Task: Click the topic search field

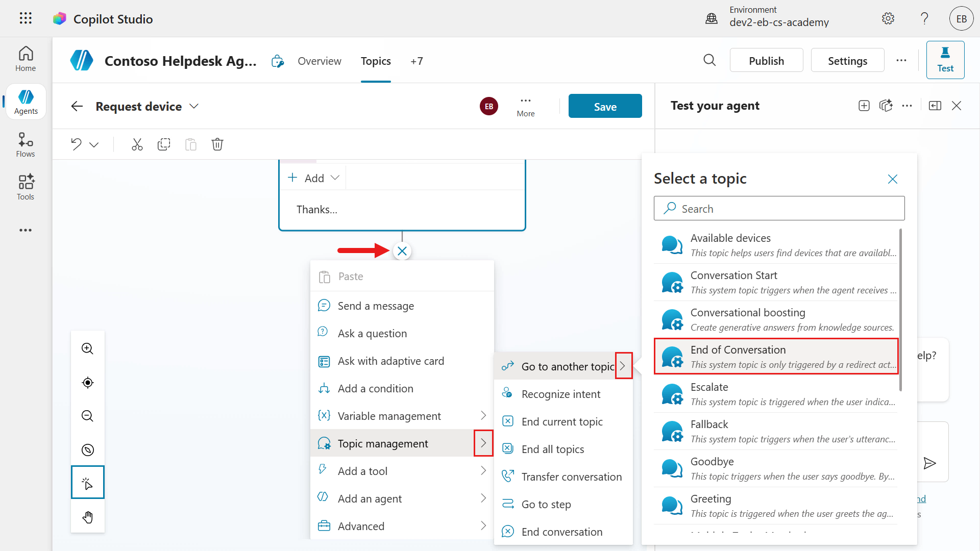Action: [x=779, y=208]
